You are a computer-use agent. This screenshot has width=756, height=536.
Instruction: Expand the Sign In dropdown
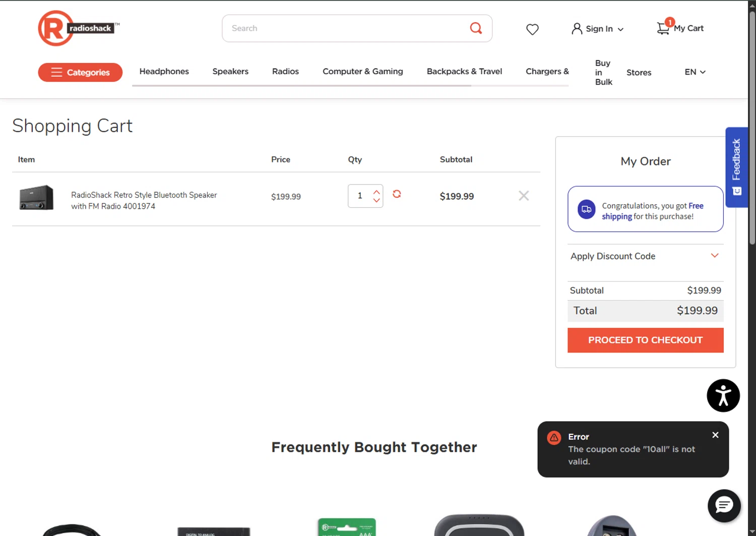click(x=620, y=29)
